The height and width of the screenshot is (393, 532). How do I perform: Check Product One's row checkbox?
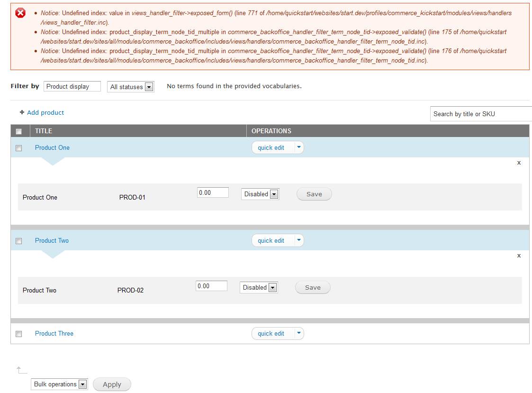(x=18, y=148)
